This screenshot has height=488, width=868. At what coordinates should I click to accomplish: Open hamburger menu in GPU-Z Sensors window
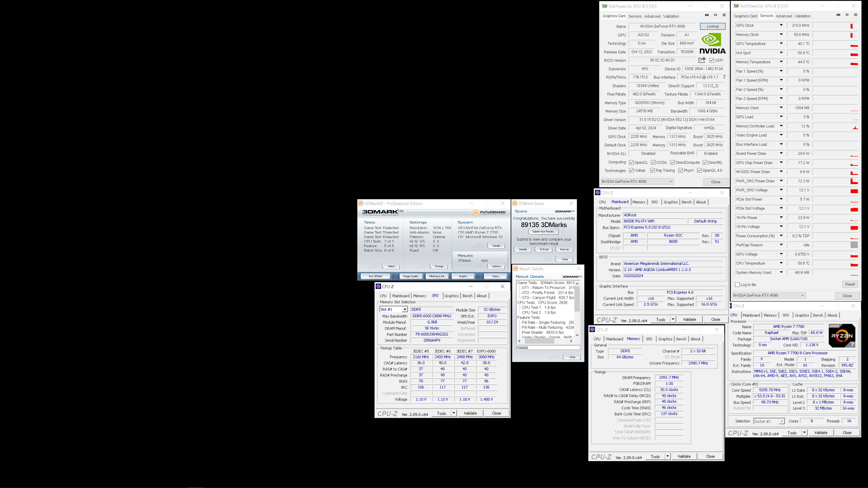pyautogui.click(x=856, y=15)
